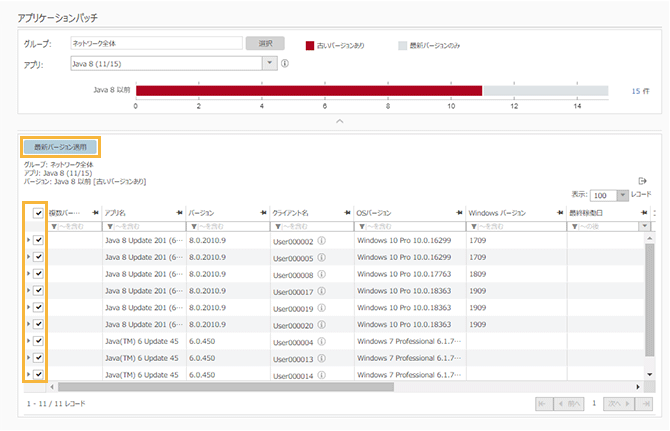Click the 選択 button next to group field
The image size is (670, 431).
click(x=264, y=44)
